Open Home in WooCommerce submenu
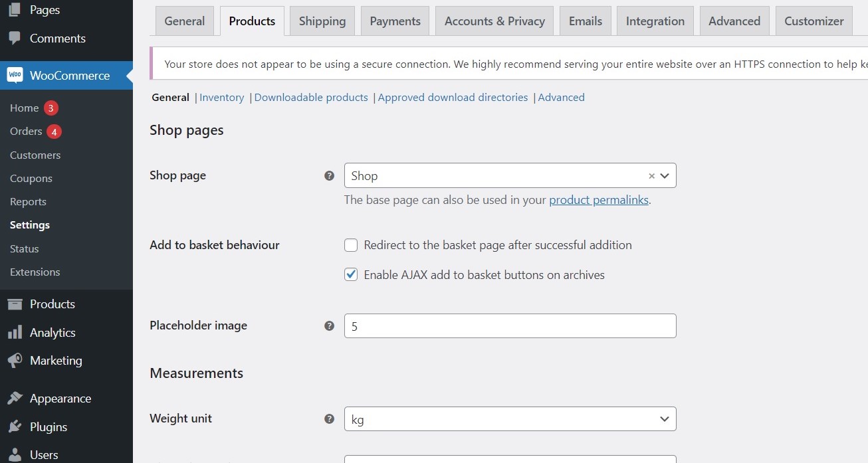868x463 pixels. point(25,108)
